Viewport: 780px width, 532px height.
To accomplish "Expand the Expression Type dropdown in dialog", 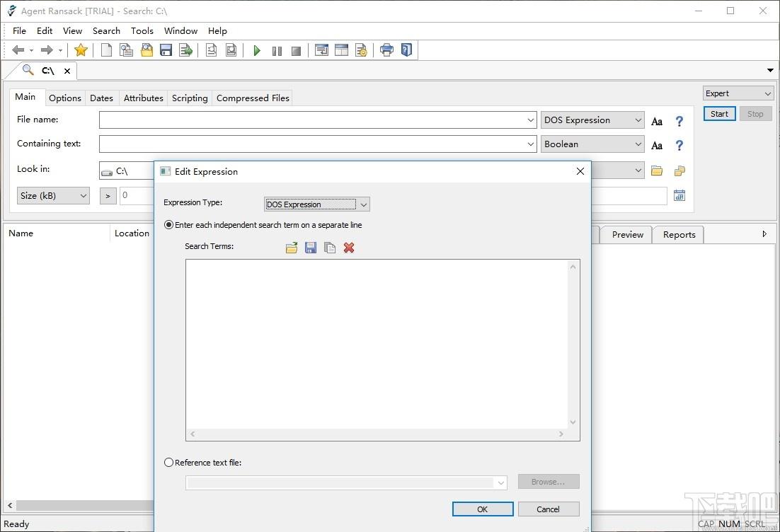I will pos(364,204).
